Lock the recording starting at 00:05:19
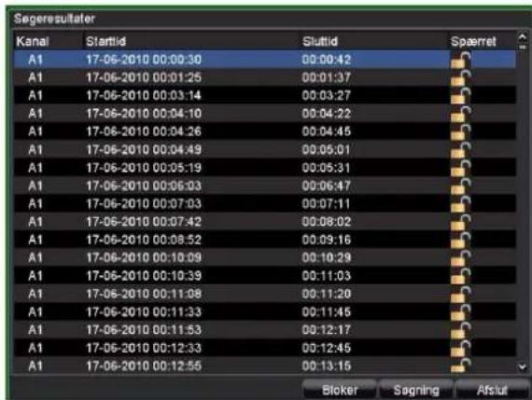 461,168
